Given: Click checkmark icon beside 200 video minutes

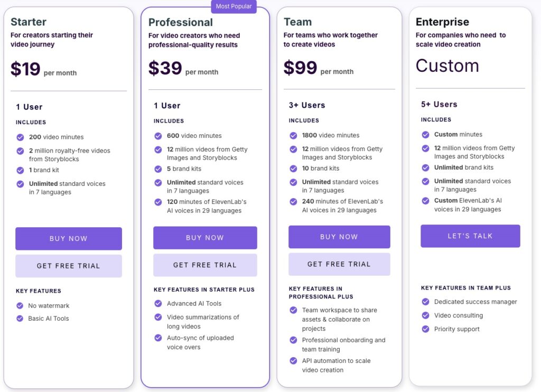Looking at the screenshot, I should [20, 137].
